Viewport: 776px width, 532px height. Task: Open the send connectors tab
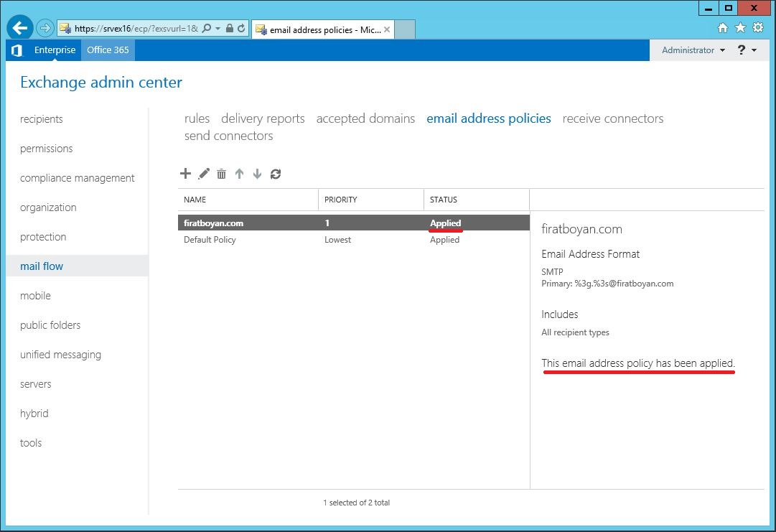point(229,136)
